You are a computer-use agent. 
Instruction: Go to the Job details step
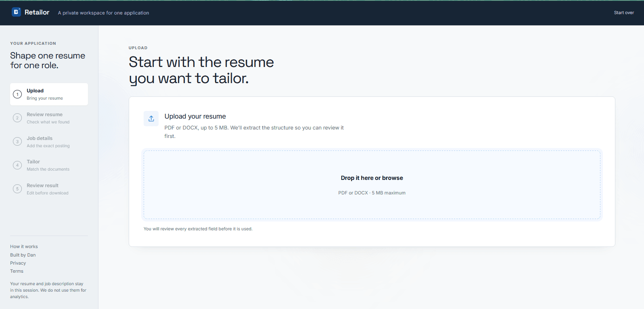pos(49,142)
